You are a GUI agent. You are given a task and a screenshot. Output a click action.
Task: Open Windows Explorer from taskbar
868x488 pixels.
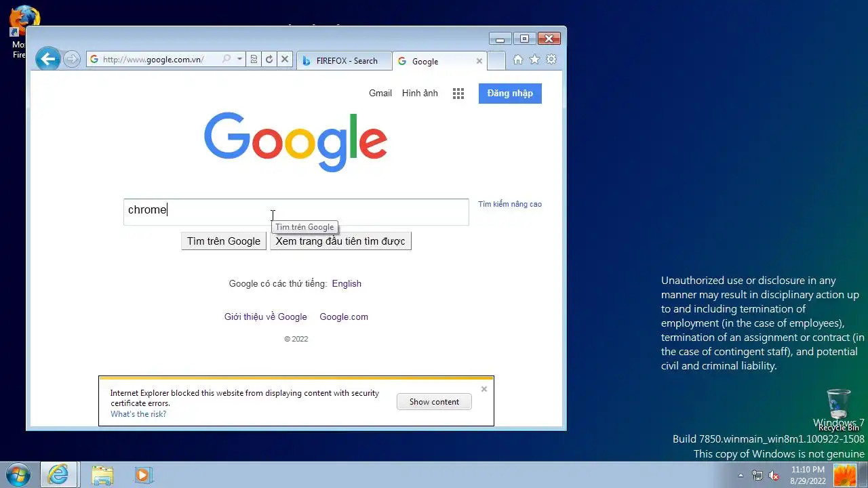(102, 474)
